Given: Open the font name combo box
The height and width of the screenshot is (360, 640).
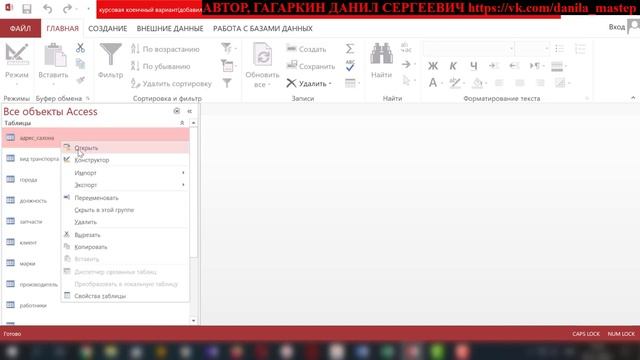Looking at the screenshot, I should pos(469,49).
